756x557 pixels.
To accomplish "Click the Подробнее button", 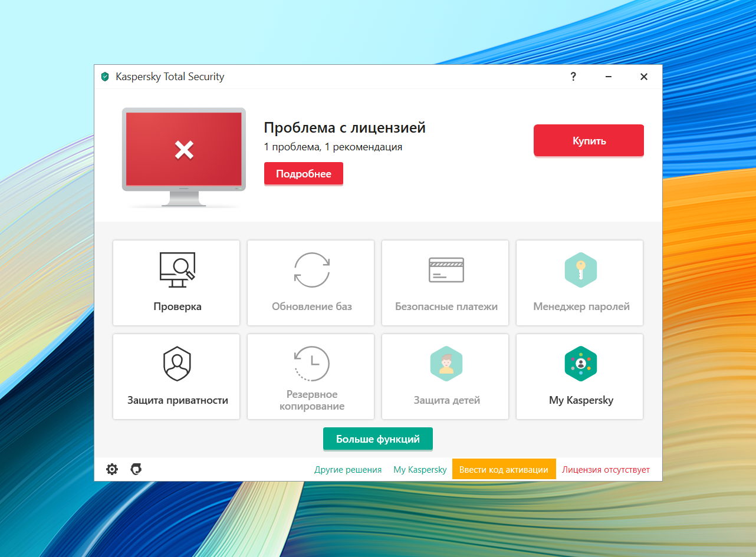I will point(304,174).
